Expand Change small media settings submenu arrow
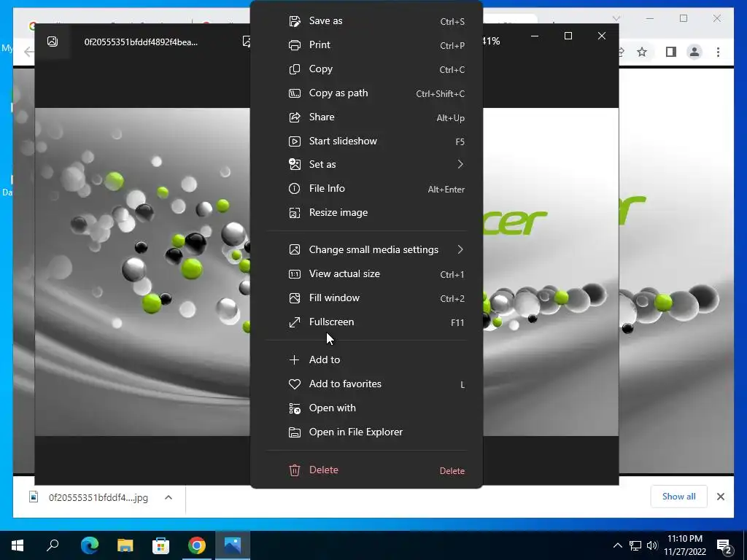Screen dimensions: 747x560 pos(460,249)
